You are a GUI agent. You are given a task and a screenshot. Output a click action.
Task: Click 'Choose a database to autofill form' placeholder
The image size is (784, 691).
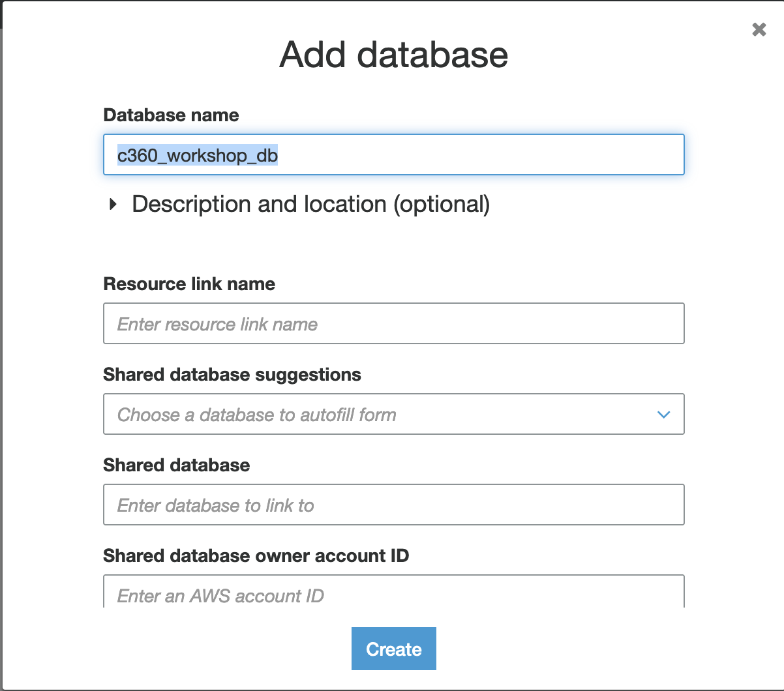[x=256, y=415]
